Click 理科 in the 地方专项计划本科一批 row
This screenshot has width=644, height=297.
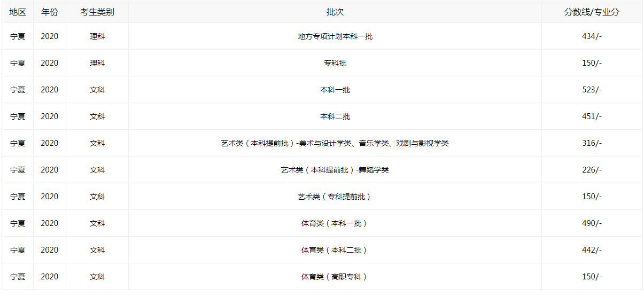point(97,36)
